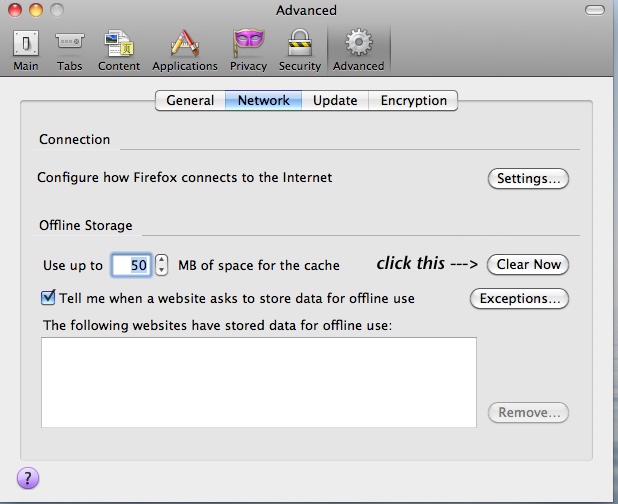The image size is (618, 504).
Task: Switch to the Encryption tab
Action: [413, 100]
